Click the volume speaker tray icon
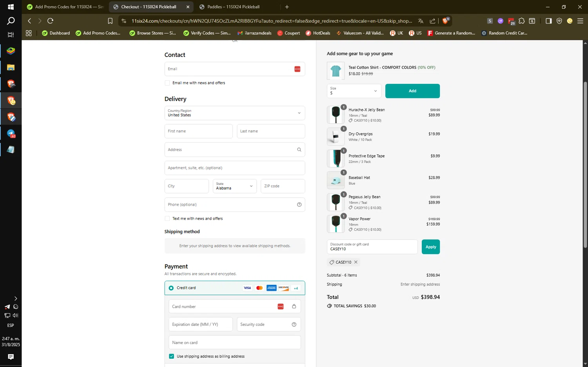588x367 pixels. [15, 315]
